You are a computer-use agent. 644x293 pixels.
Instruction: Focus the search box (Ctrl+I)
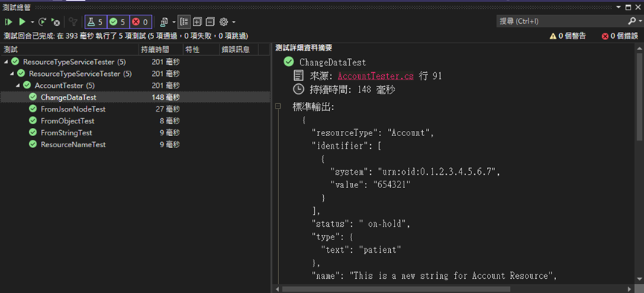coord(561,21)
